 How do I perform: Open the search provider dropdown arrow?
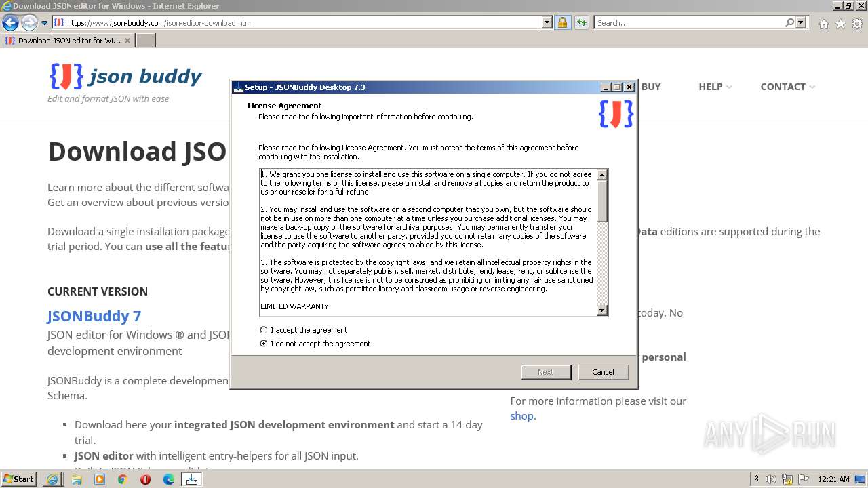[801, 22]
